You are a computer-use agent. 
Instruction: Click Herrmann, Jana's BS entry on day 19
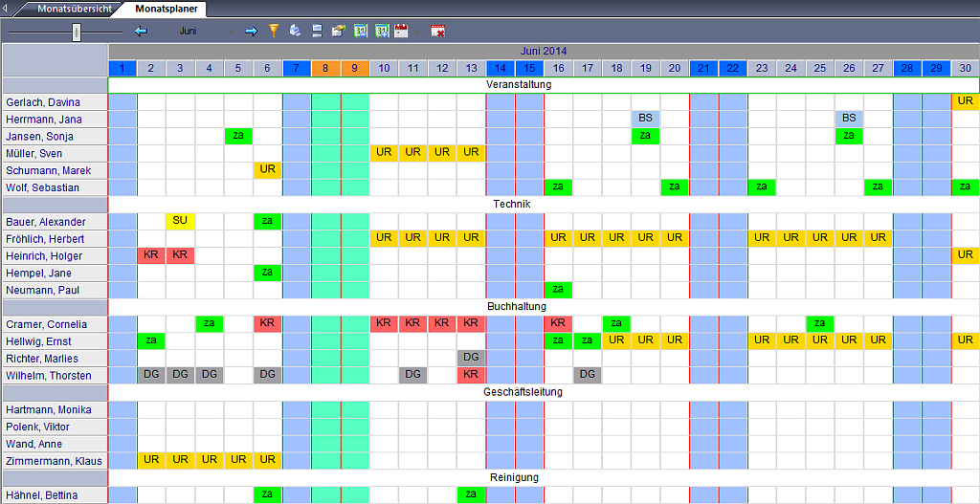coord(646,119)
